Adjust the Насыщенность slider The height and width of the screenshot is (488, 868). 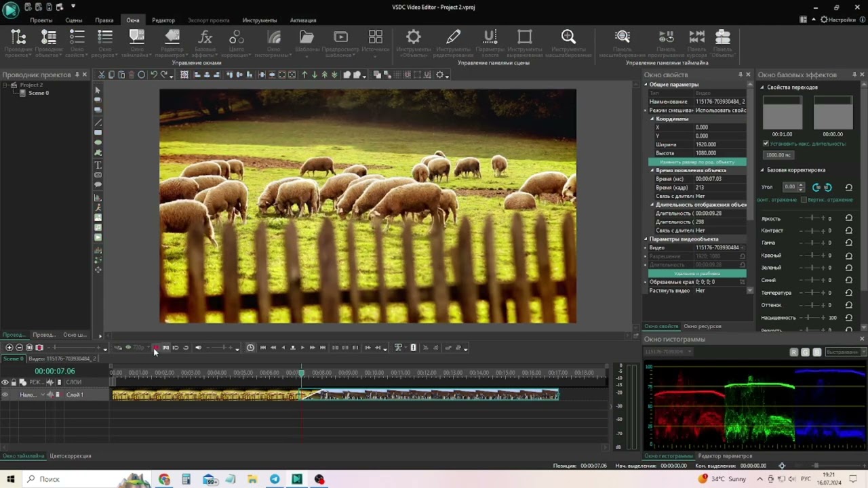(811, 317)
